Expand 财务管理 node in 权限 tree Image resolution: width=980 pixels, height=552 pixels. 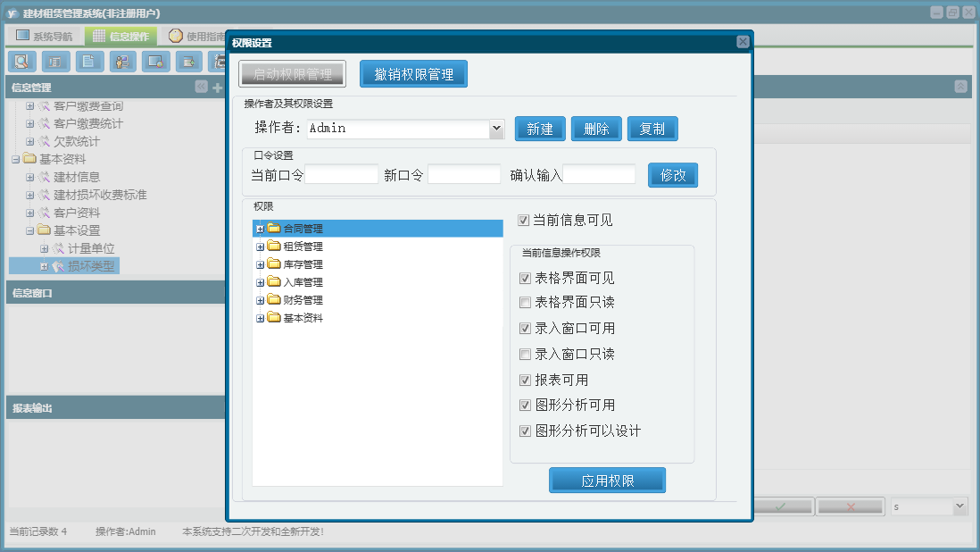click(x=260, y=301)
